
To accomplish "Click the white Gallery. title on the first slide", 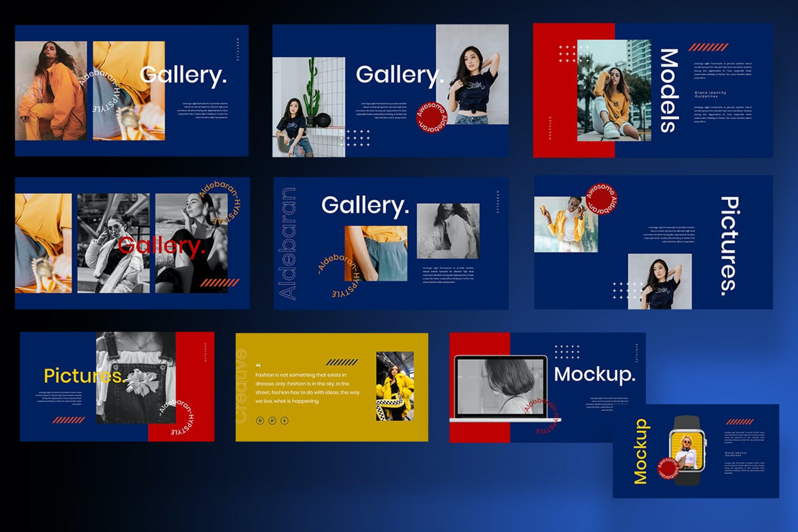I will (x=184, y=76).
